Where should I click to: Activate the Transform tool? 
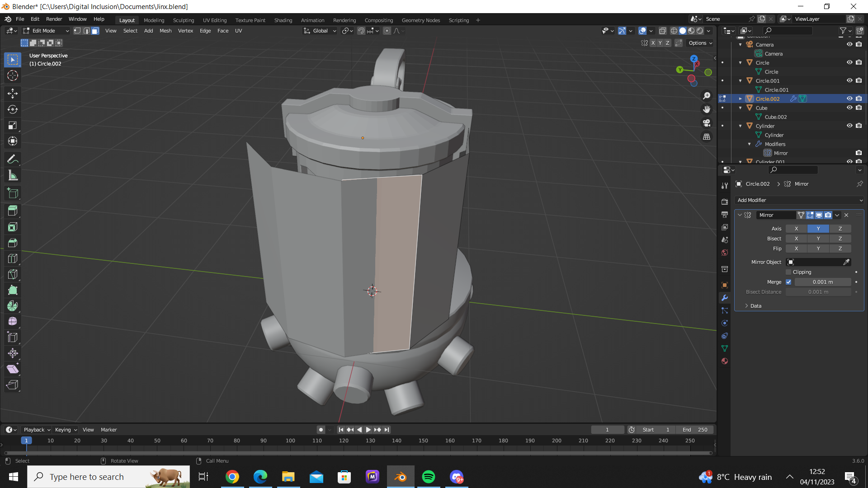13,141
